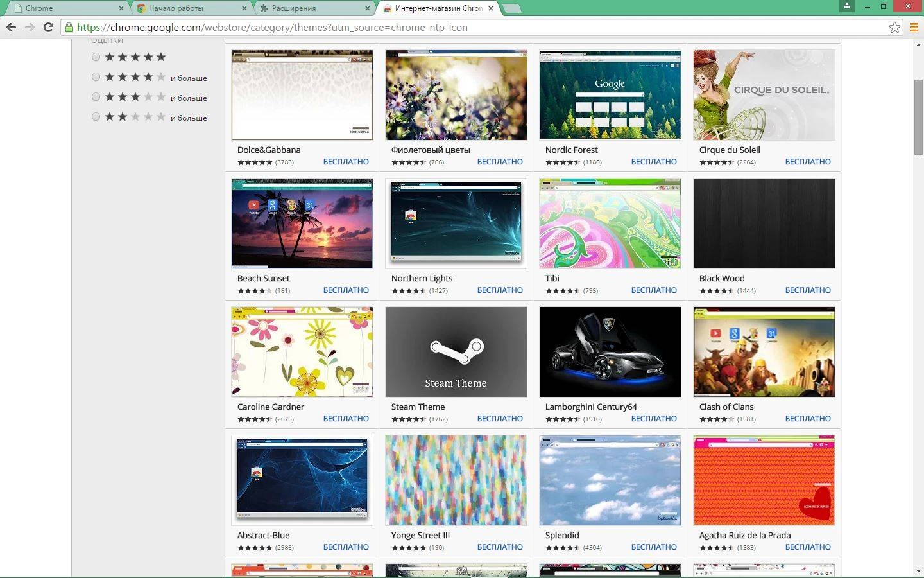Click the Фиолетовый цветы star rating
This screenshot has height=578, width=924.
409,162
